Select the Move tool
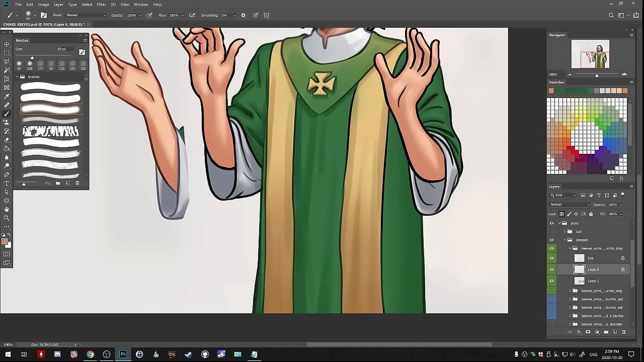Image resolution: width=644 pixels, height=362 pixels. 7,44
